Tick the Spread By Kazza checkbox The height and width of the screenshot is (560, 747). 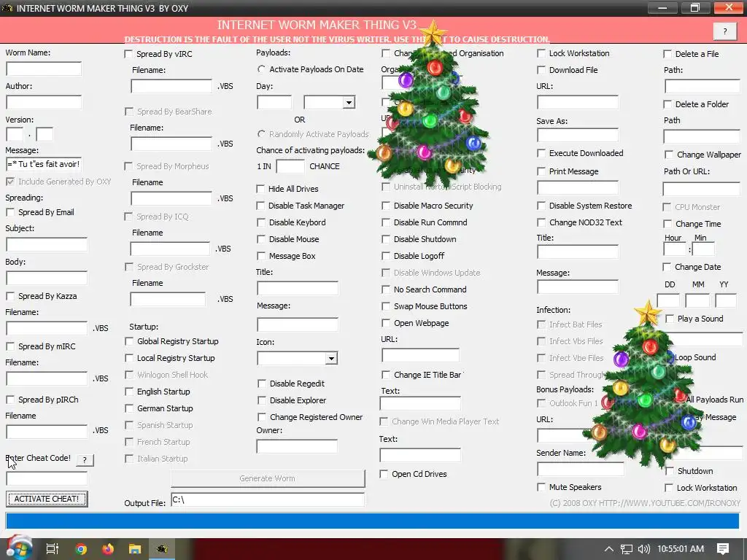(10, 296)
